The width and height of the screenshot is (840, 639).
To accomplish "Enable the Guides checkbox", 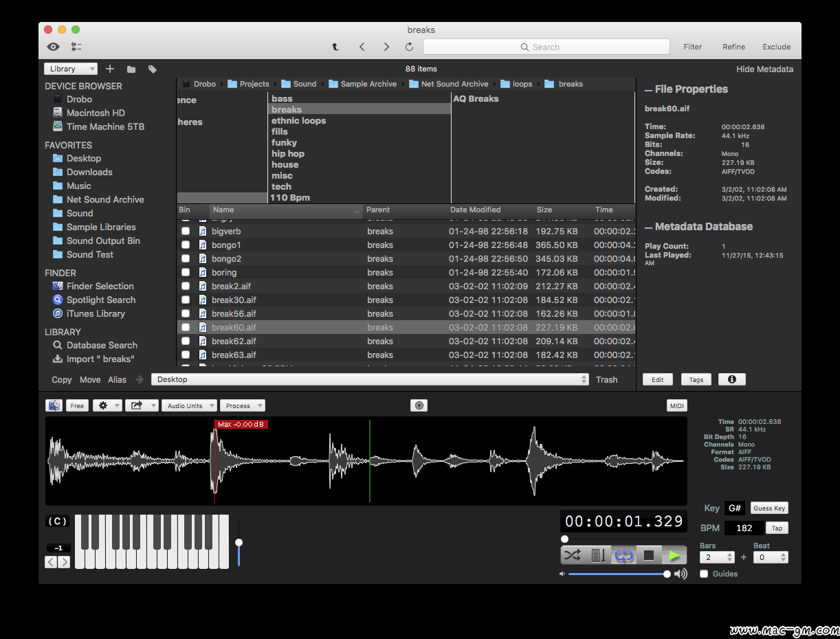I will point(704,574).
